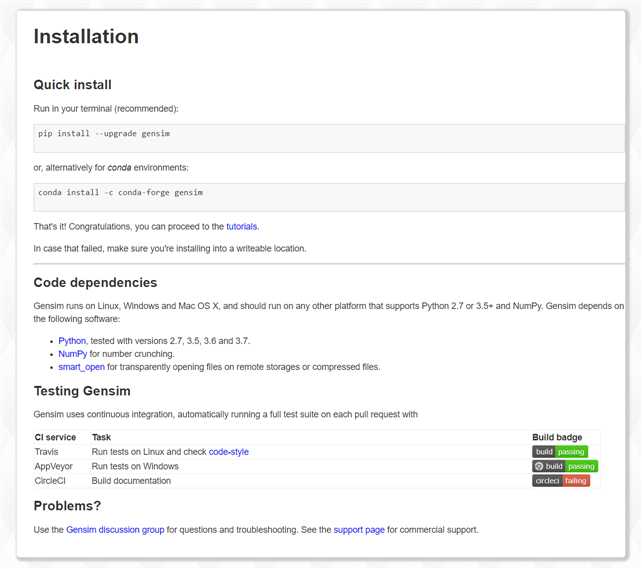Open the tutorials link
This screenshot has width=642, height=569.
click(242, 226)
